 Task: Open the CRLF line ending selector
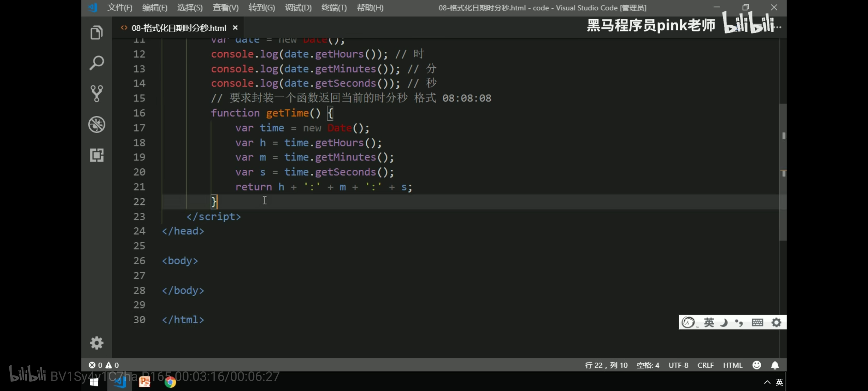(705, 365)
